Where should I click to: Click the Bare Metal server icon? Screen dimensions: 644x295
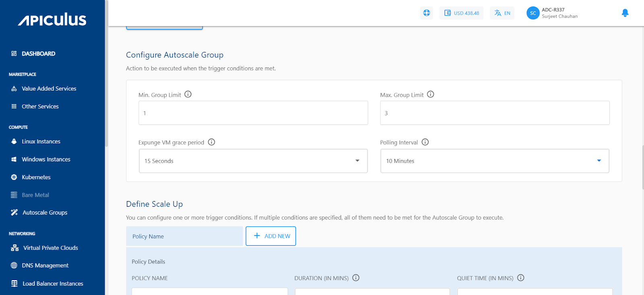point(14,195)
